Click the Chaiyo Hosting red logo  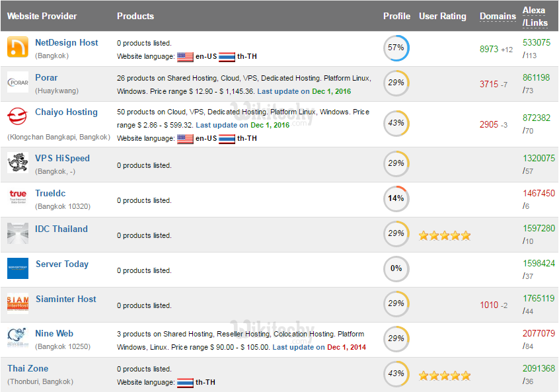coord(18,117)
